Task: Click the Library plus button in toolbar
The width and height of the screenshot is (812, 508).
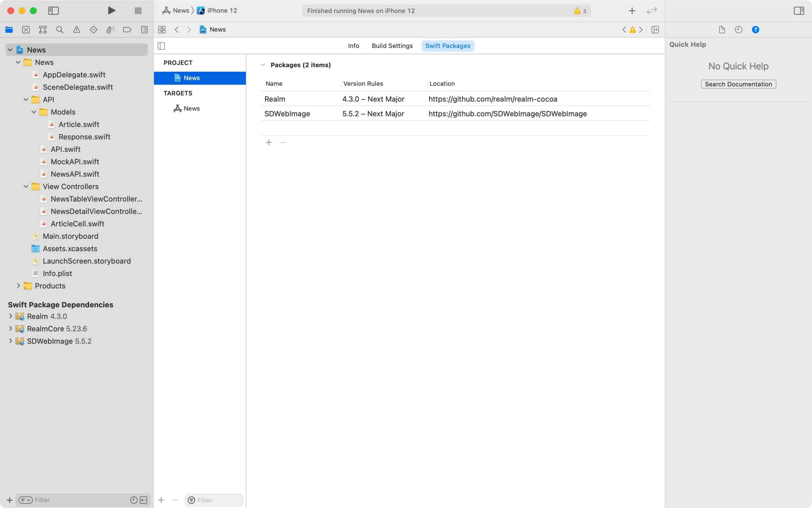Action: 632,11
